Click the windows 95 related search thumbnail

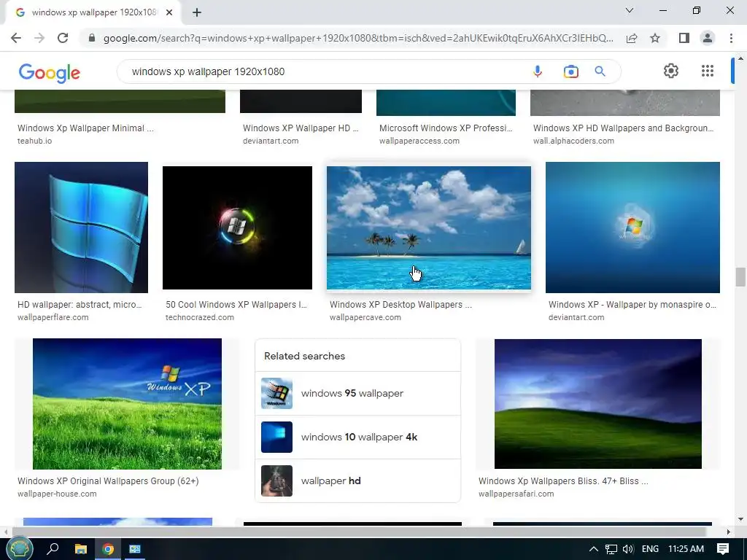(x=276, y=393)
